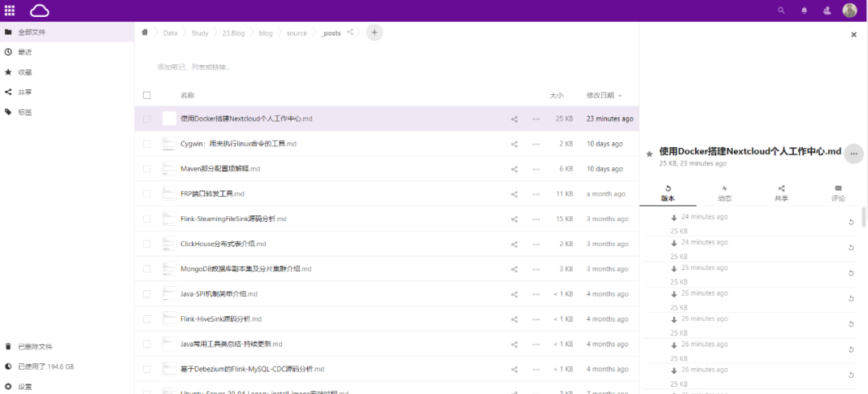868x394 pixels.
Task: Select checkbox for 使用Docker搭建Nextcloud file
Action: 147,118
